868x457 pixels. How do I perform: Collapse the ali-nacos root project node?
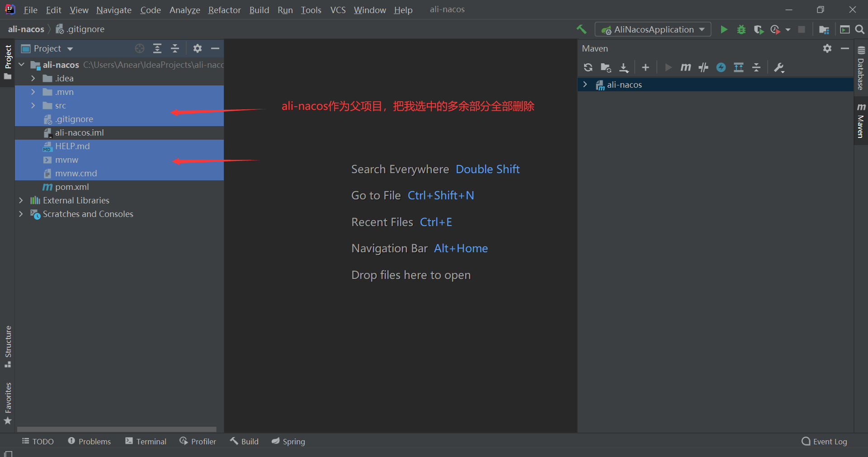point(21,65)
